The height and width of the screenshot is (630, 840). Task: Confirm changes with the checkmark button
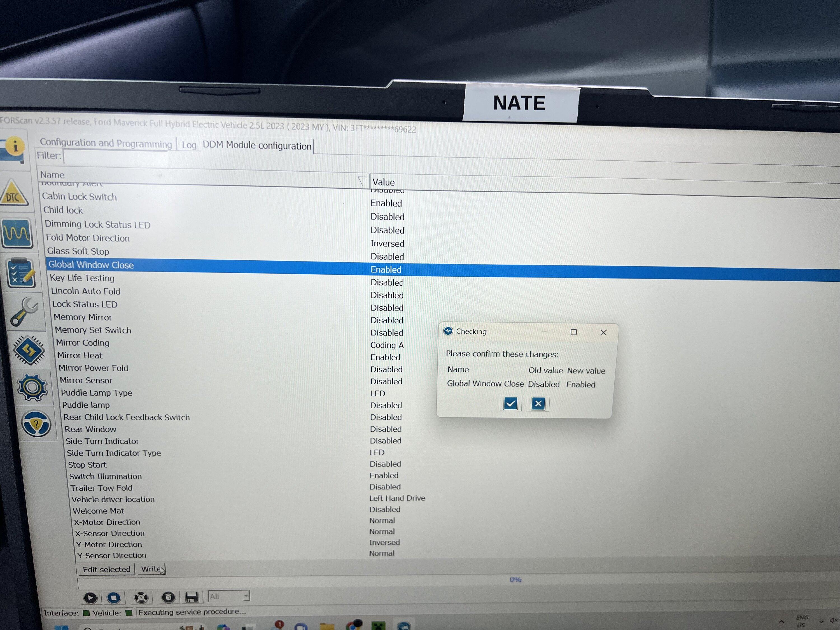pos(510,403)
